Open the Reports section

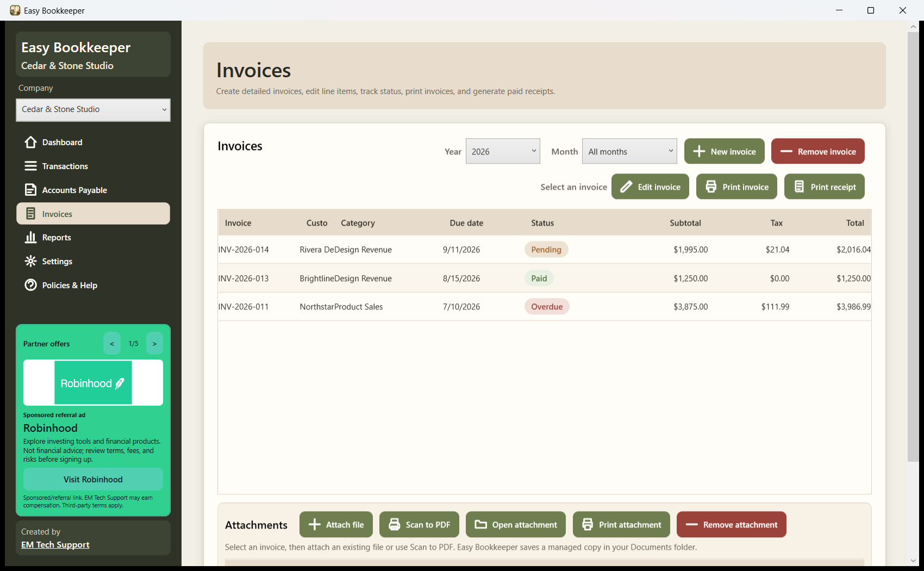(93, 237)
